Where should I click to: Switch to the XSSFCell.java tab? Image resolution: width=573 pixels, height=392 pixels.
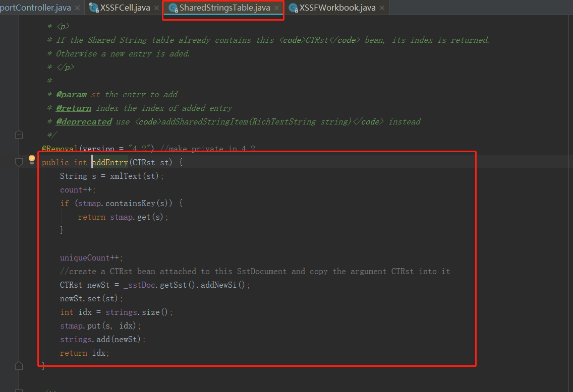125,8
